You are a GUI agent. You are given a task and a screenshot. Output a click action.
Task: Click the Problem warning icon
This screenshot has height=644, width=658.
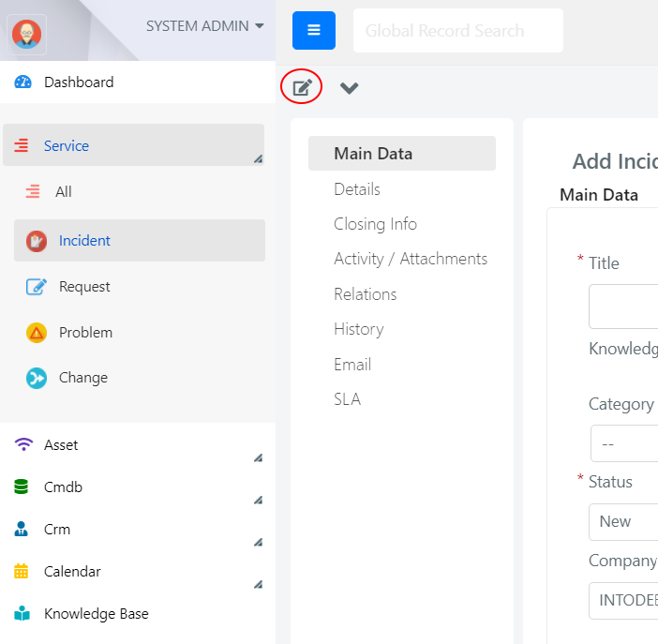[37, 333]
